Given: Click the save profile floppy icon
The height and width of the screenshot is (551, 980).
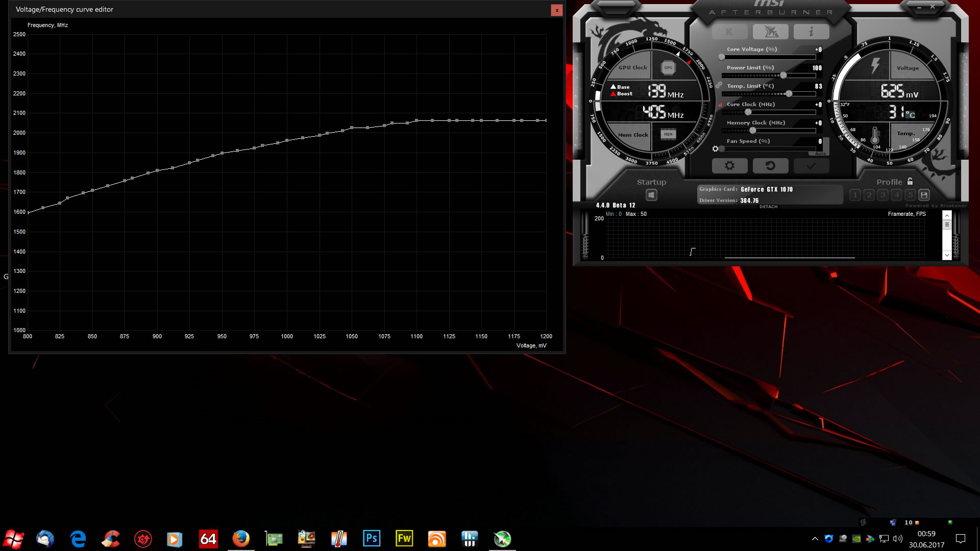Looking at the screenshot, I should (x=924, y=195).
